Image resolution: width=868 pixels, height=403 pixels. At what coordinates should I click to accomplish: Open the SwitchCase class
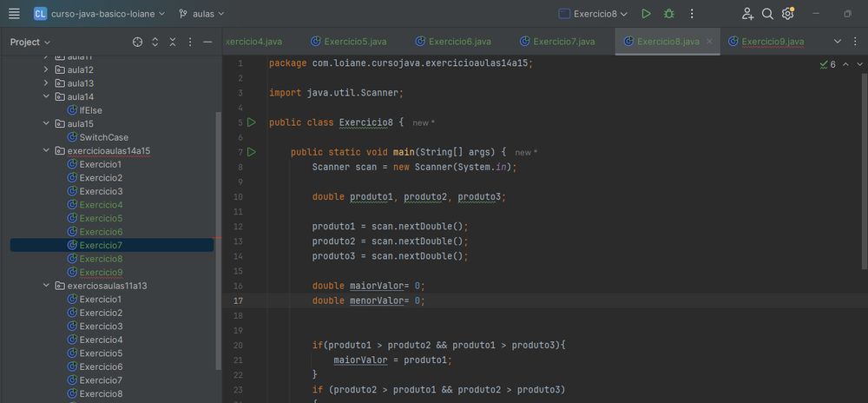(103, 137)
